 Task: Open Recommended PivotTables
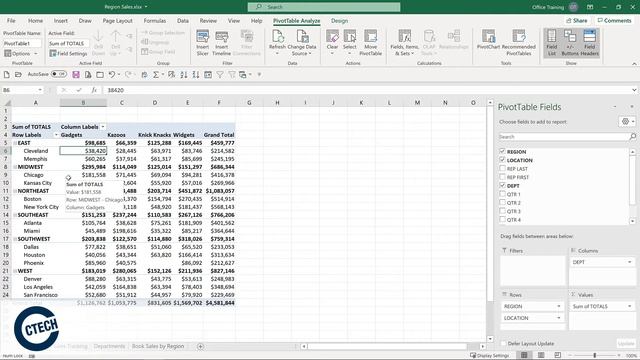(519, 42)
